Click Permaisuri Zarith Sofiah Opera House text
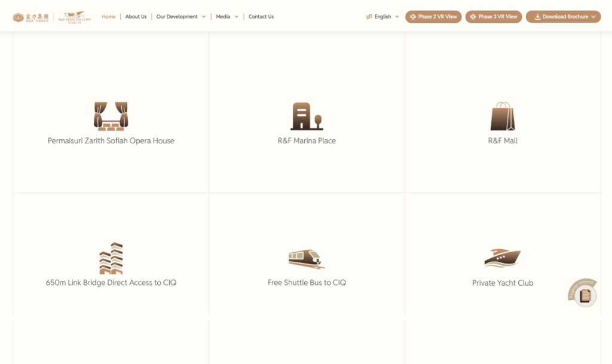The width and height of the screenshot is (612, 364). [111, 141]
